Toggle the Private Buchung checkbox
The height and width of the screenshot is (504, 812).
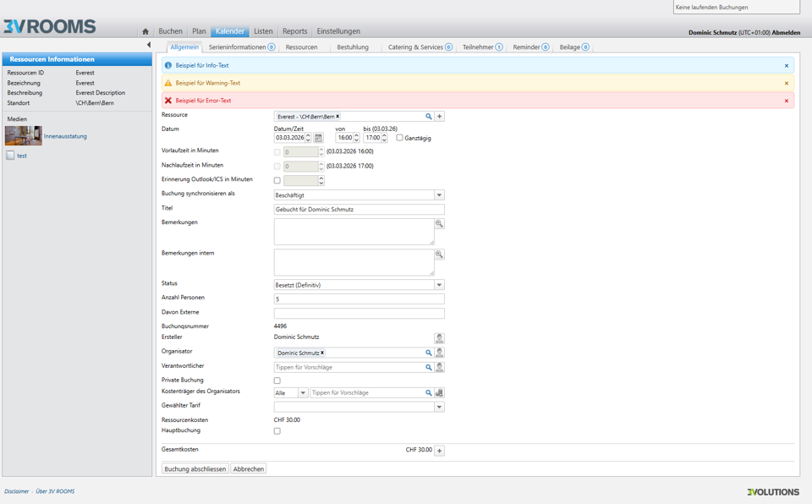point(277,381)
